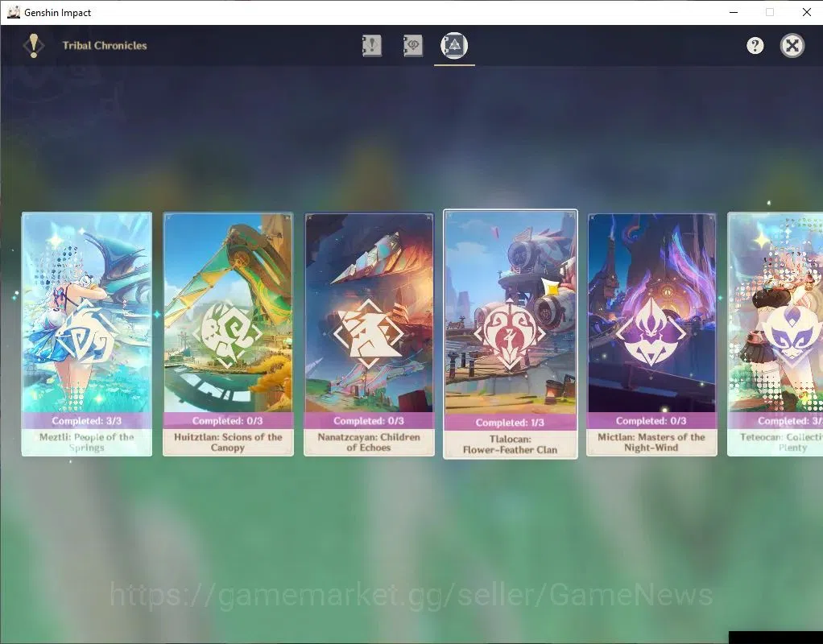The width and height of the screenshot is (823, 644).
Task: Click the quest exclamation icon beside the title
Action: click(34, 46)
